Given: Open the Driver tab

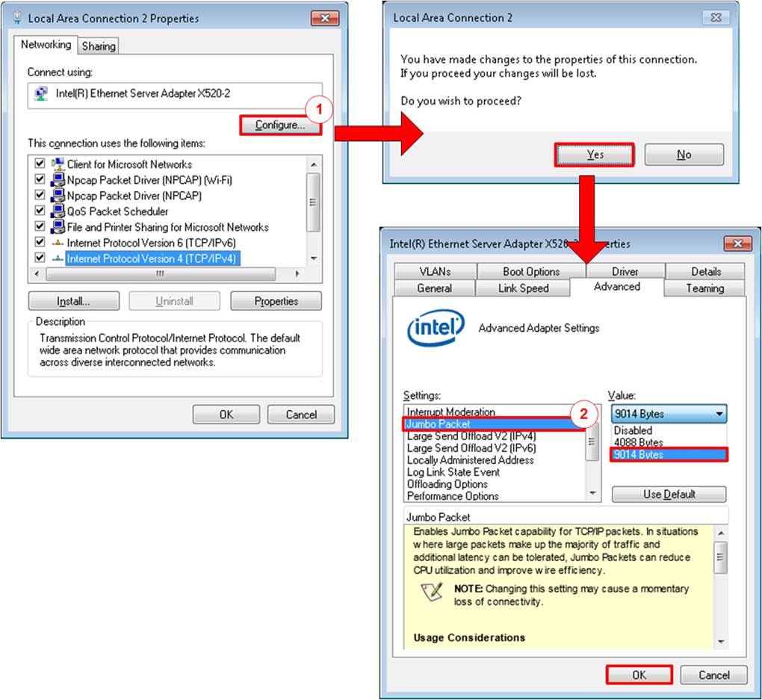Looking at the screenshot, I should click(x=625, y=271).
